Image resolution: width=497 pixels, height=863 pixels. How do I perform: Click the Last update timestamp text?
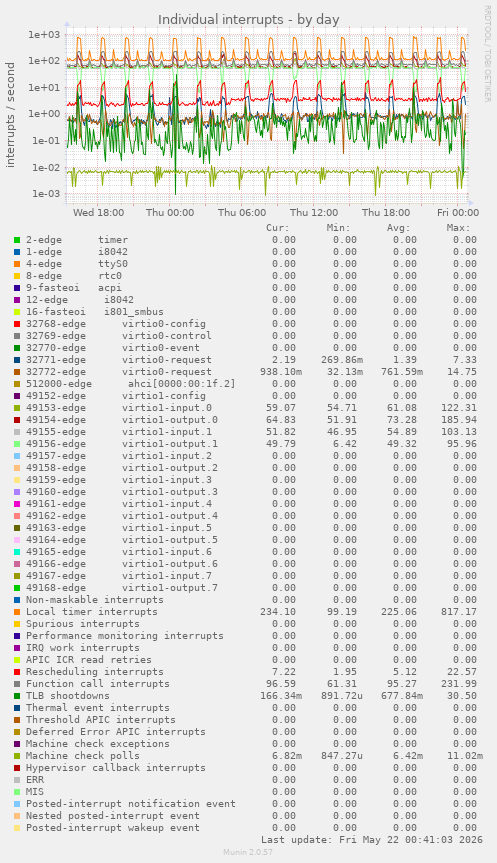pos(372,840)
